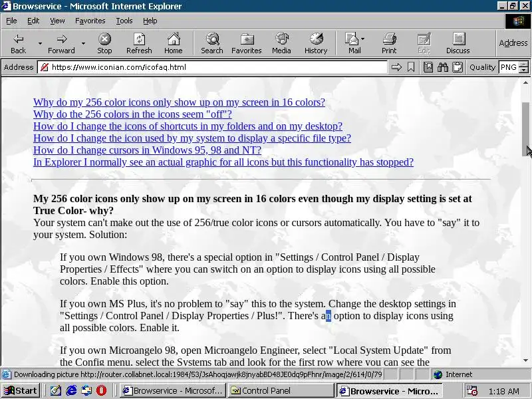Viewport: 532px width, 399px height.
Task: Print the current page
Action: pos(389,43)
